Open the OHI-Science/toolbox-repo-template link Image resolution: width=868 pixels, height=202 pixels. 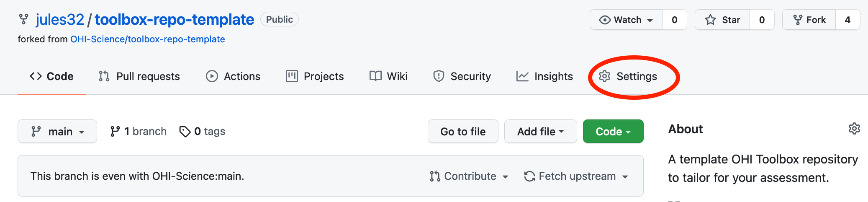pyautogui.click(x=148, y=39)
